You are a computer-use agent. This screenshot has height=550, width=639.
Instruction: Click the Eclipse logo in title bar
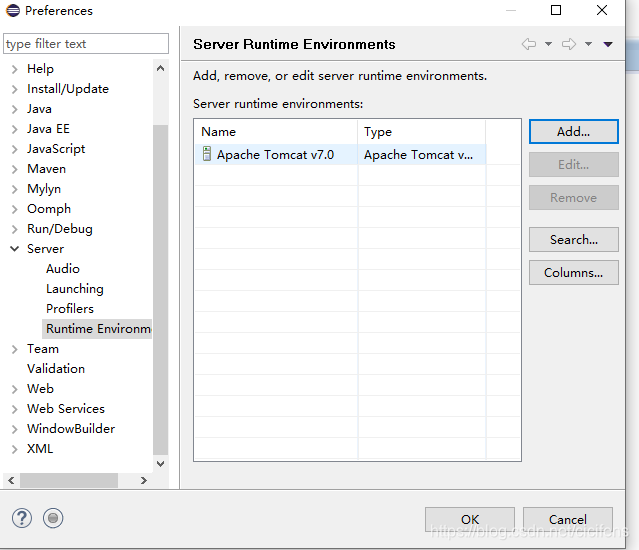coord(13,10)
